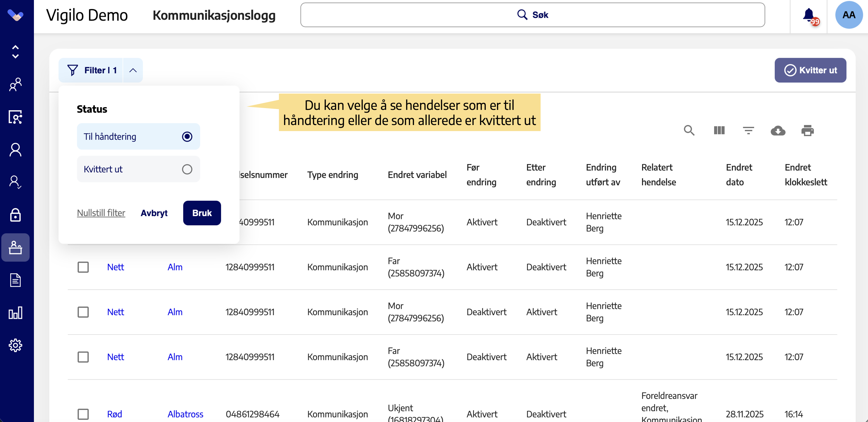Open the table filter list icon
This screenshot has width=868, height=422.
pos(748,130)
